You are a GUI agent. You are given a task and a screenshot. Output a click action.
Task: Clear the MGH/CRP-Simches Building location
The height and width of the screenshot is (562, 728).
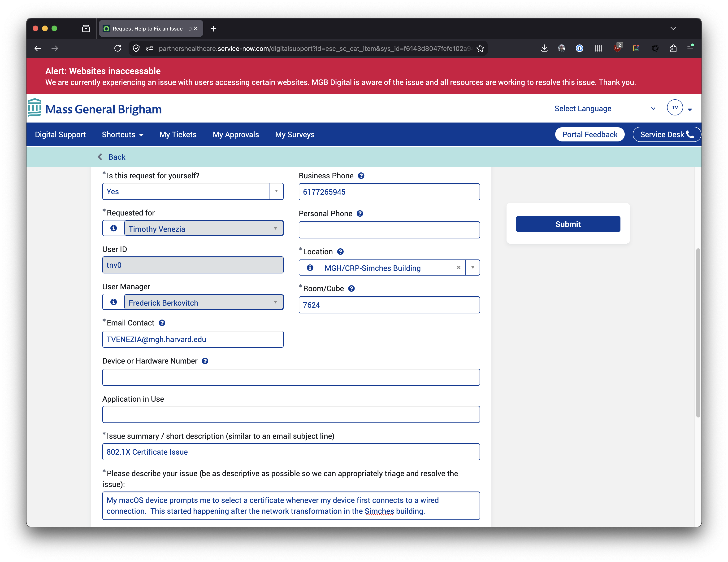(x=458, y=268)
